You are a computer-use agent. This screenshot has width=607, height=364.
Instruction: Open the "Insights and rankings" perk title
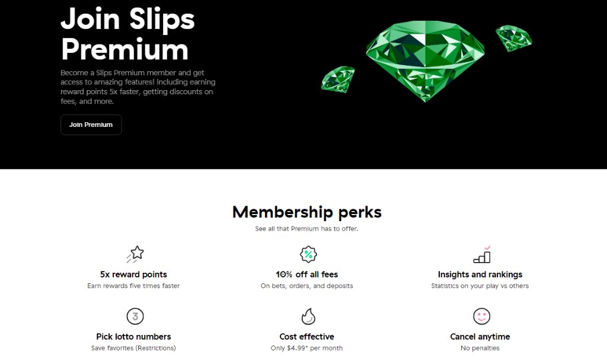pyautogui.click(x=480, y=274)
